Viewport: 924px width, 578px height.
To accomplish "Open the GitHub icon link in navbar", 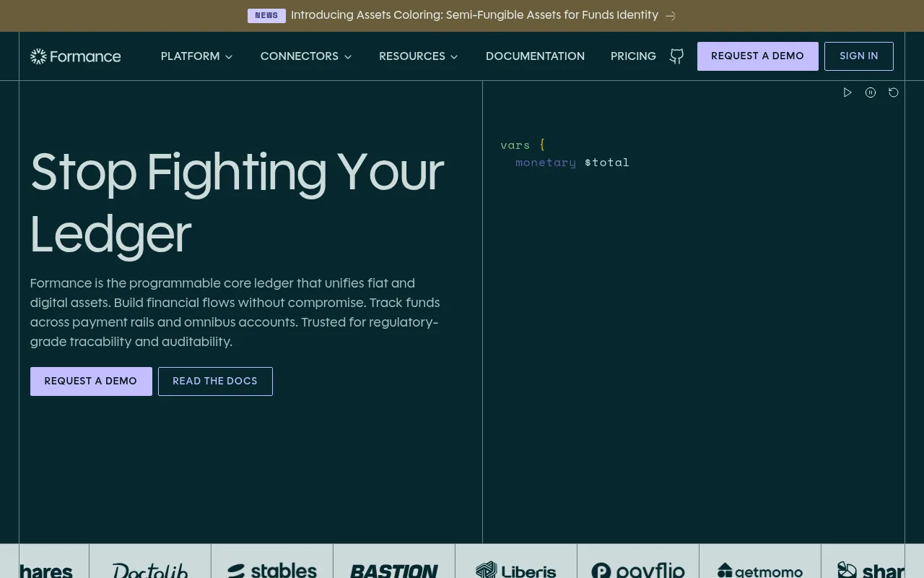I will (676, 56).
